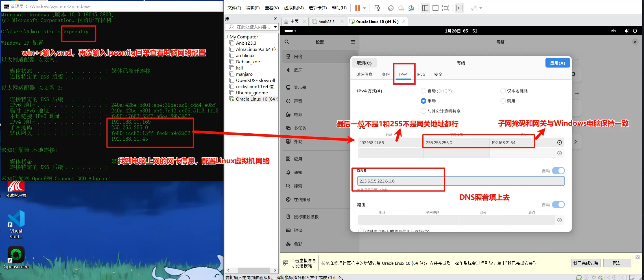Viewport: 644px width, 280px height.
Task: Click the GNOME settings search magnifier icon
Action: coord(287,42)
